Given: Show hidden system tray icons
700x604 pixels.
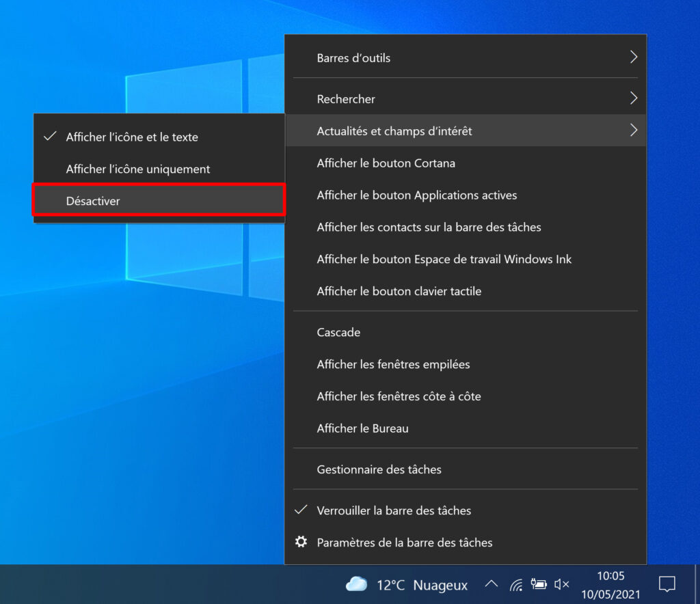Looking at the screenshot, I should click(492, 584).
